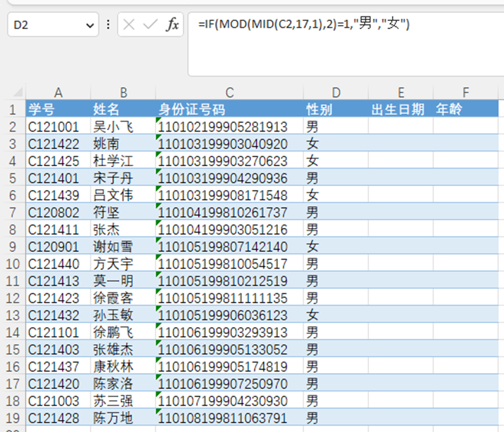The height and width of the screenshot is (432, 504).
Task: Click empty 出生日期 cell E2
Action: point(401,127)
